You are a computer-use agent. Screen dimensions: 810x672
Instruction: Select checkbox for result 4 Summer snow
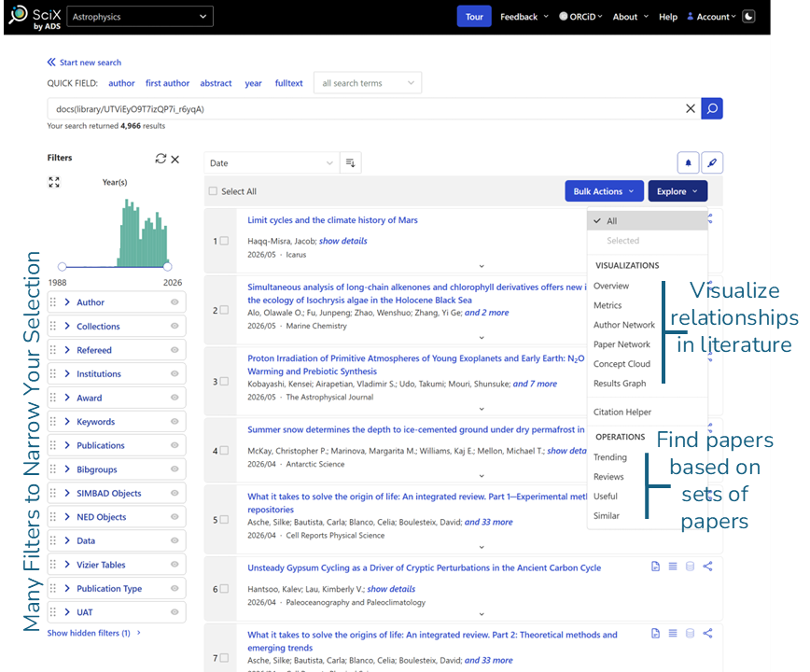tap(224, 451)
